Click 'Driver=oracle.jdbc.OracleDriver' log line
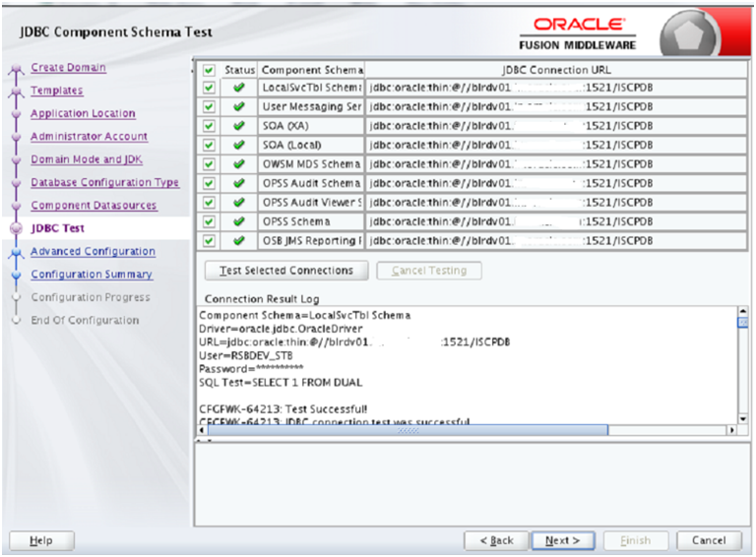756x557 pixels. [x=281, y=329]
